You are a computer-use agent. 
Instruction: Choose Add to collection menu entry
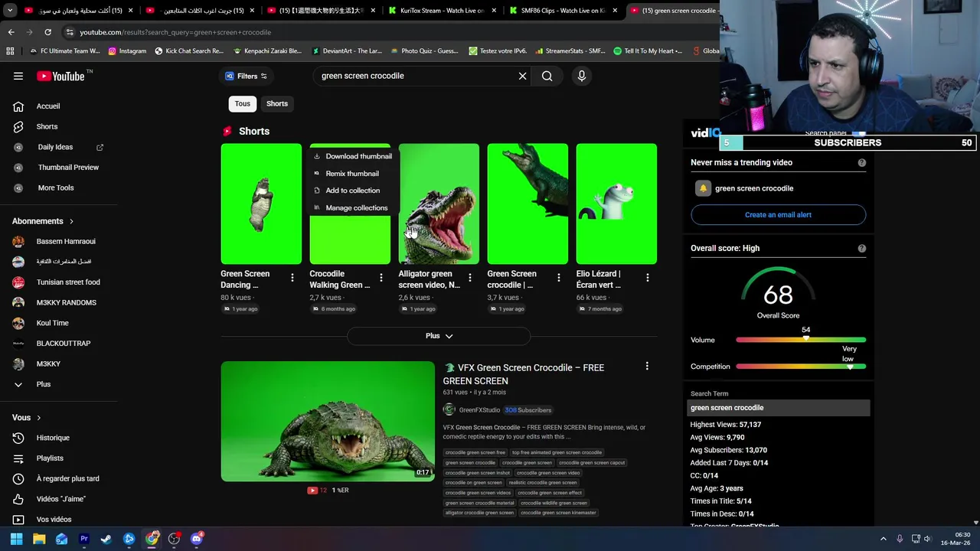coord(351,191)
